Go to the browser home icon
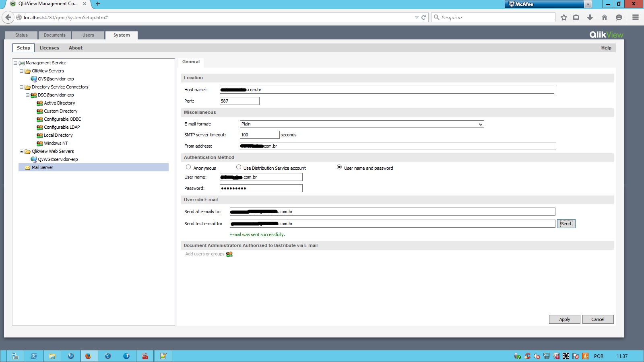644x362 pixels. pos(604,17)
